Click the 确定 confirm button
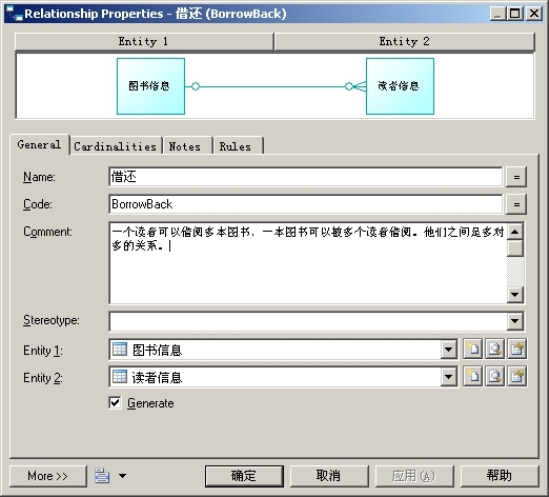The image size is (549, 497). click(244, 476)
